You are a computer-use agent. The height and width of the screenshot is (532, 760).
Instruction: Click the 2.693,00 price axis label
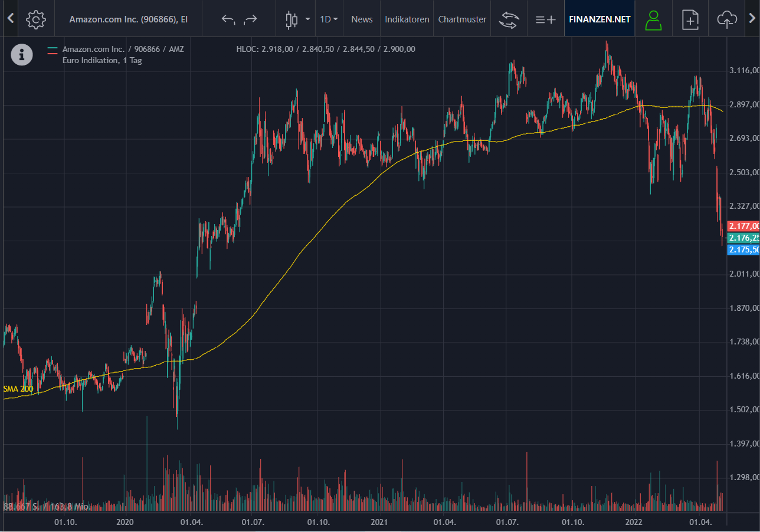(743, 138)
